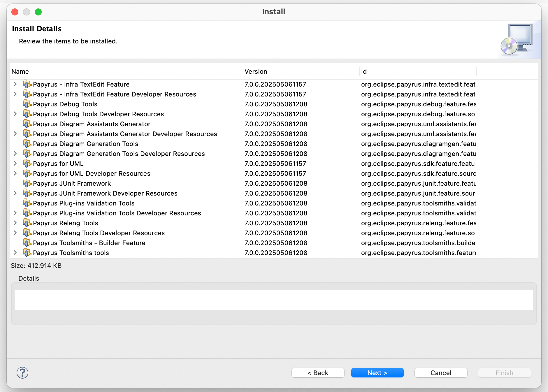Expand Papyrus - Infra TextEdit Feature Developer Resources
The image size is (548, 392).
pyautogui.click(x=15, y=94)
